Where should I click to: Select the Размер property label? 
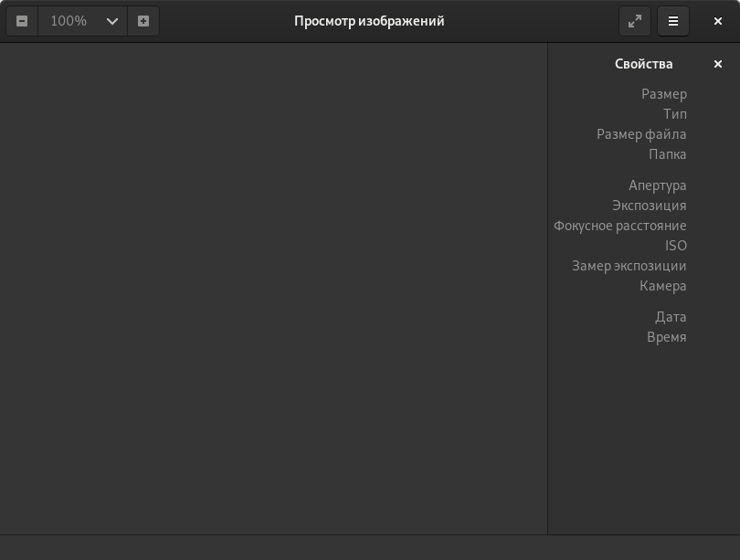coord(663,94)
